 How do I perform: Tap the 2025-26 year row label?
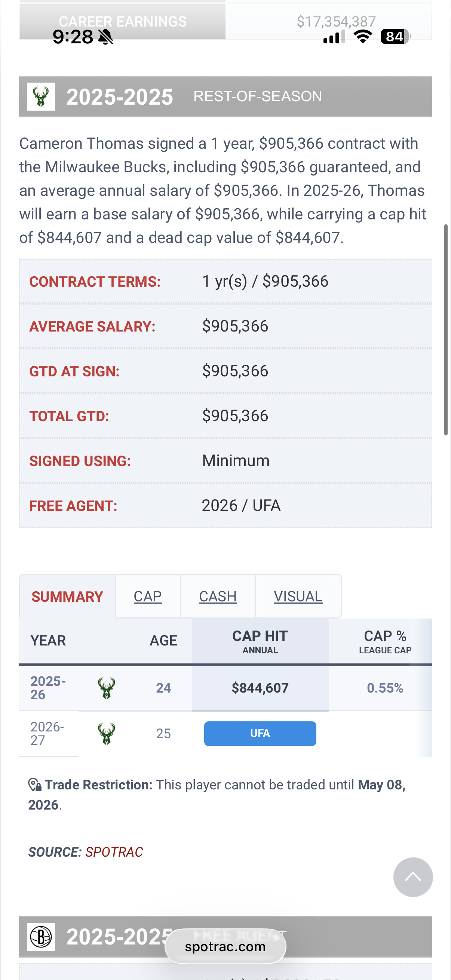(48, 688)
